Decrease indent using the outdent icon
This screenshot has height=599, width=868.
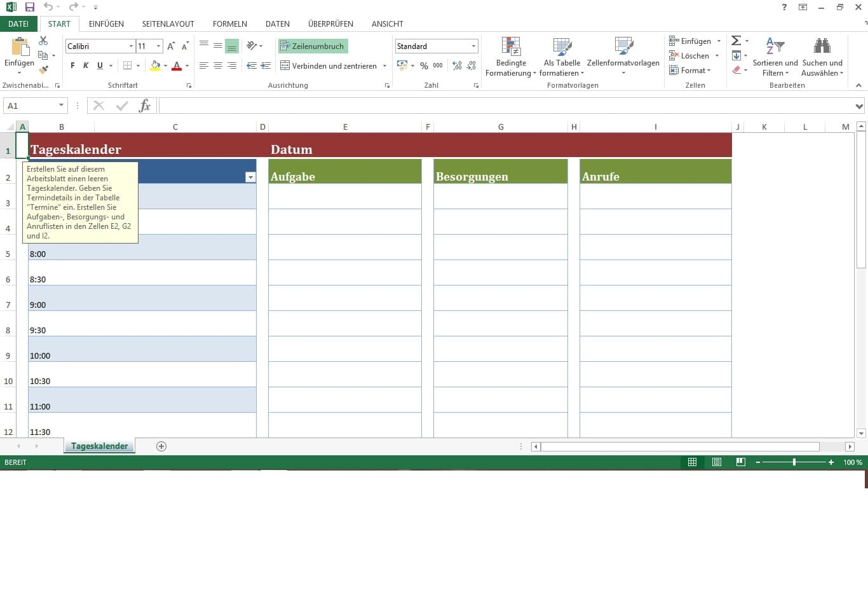tap(252, 65)
